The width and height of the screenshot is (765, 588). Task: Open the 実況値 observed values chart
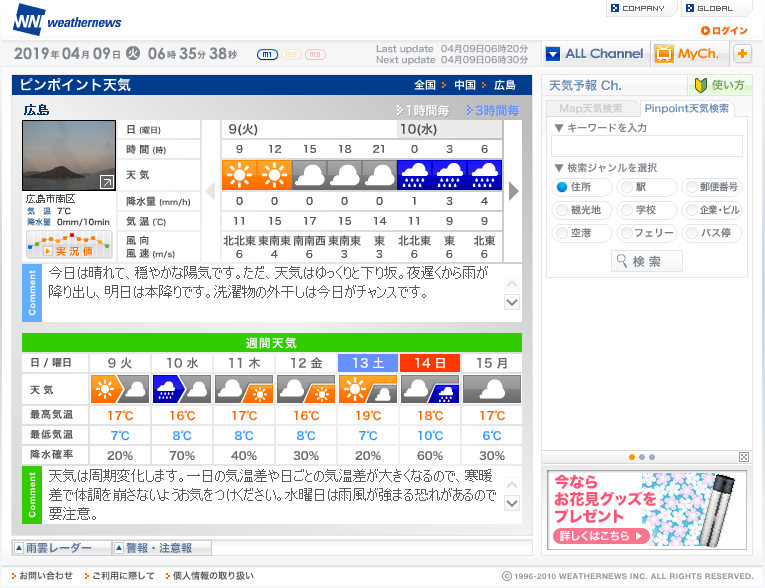(69, 244)
